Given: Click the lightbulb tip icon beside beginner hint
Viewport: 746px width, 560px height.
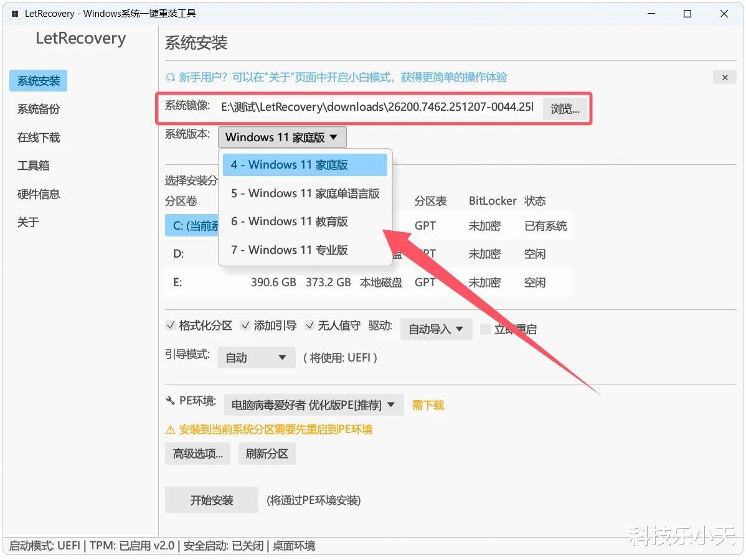Looking at the screenshot, I should tap(171, 77).
